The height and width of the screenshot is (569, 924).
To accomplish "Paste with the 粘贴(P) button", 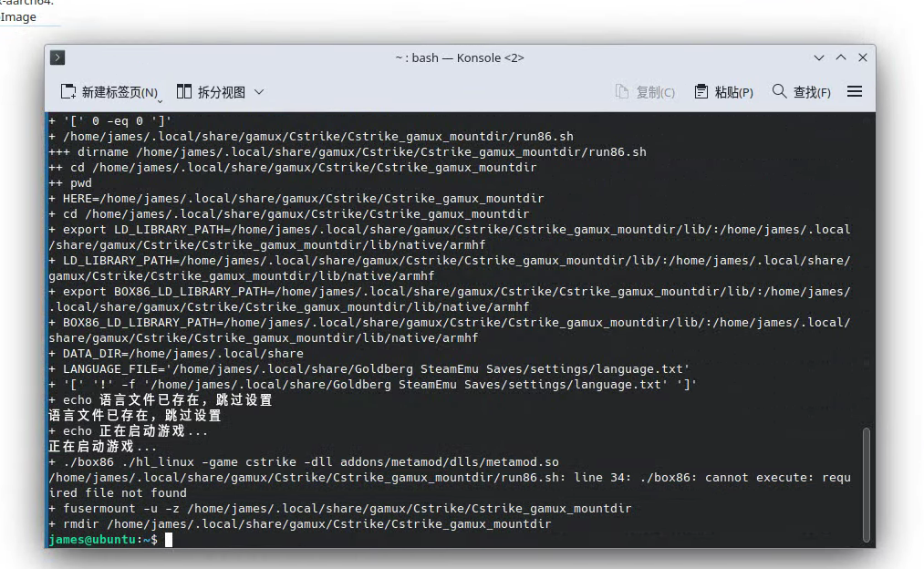I will pos(723,92).
